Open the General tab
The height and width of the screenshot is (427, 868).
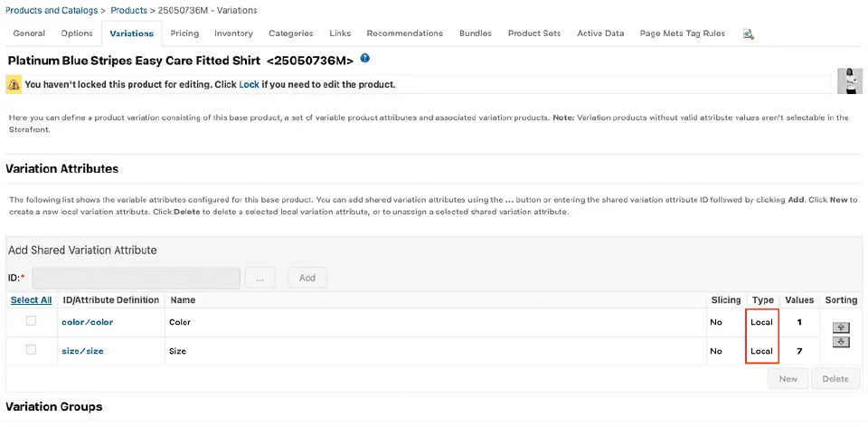click(29, 33)
